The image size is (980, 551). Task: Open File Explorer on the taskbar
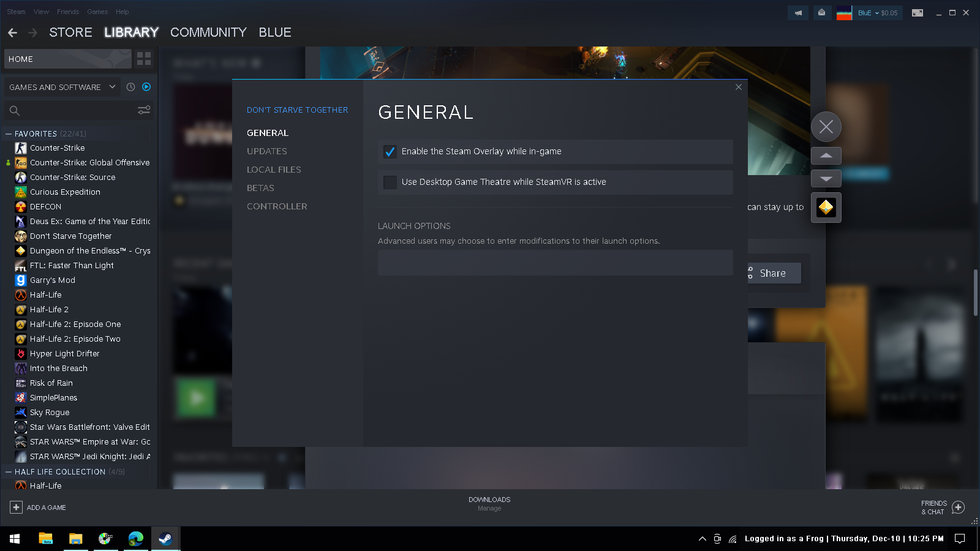coord(76,539)
